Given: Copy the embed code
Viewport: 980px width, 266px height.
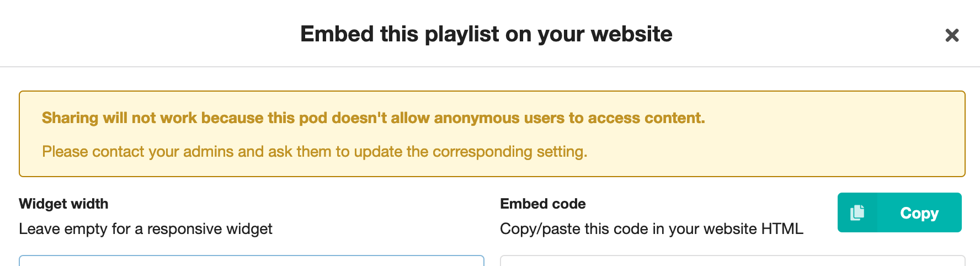Looking at the screenshot, I should (899, 212).
